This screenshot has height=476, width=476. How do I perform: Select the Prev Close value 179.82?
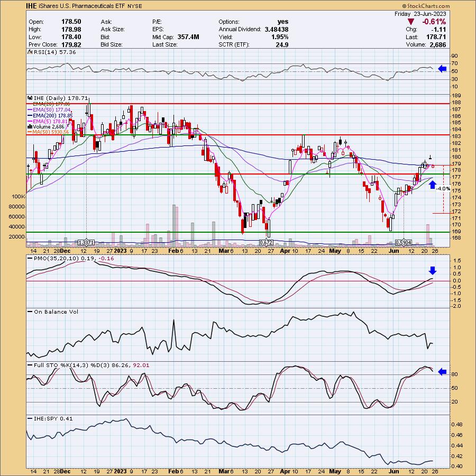[71, 44]
